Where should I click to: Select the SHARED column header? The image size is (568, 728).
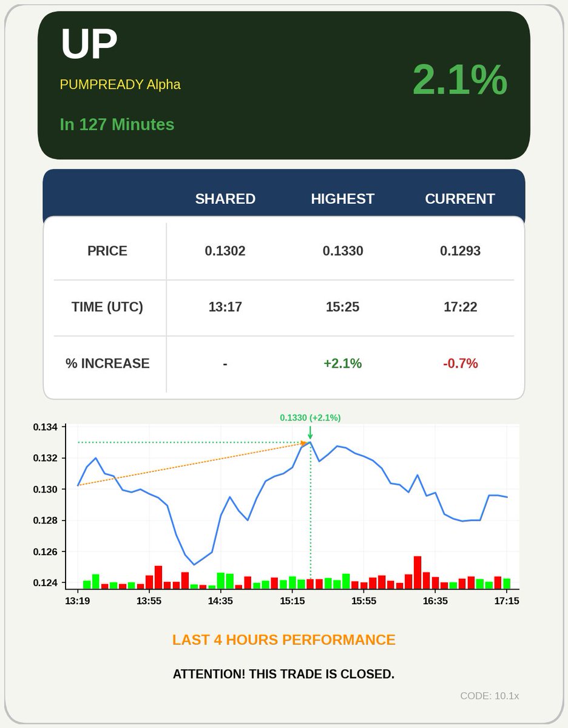pos(225,198)
